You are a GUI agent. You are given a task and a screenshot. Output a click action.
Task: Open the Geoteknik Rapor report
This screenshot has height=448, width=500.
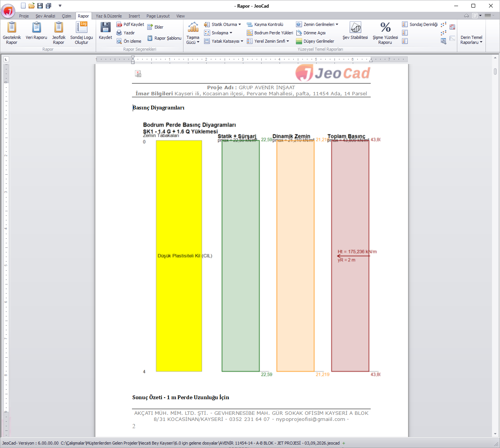point(12,33)
